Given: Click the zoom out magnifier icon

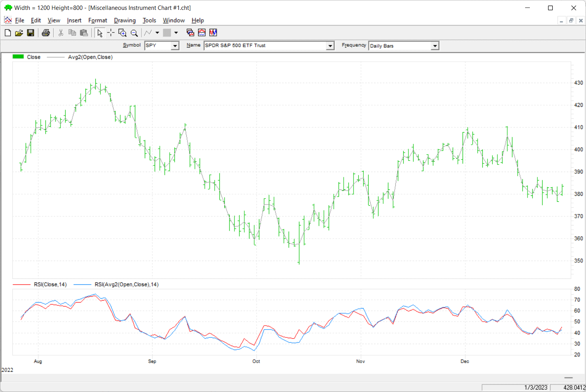Looking at the screenshot, I should [134, 33].
